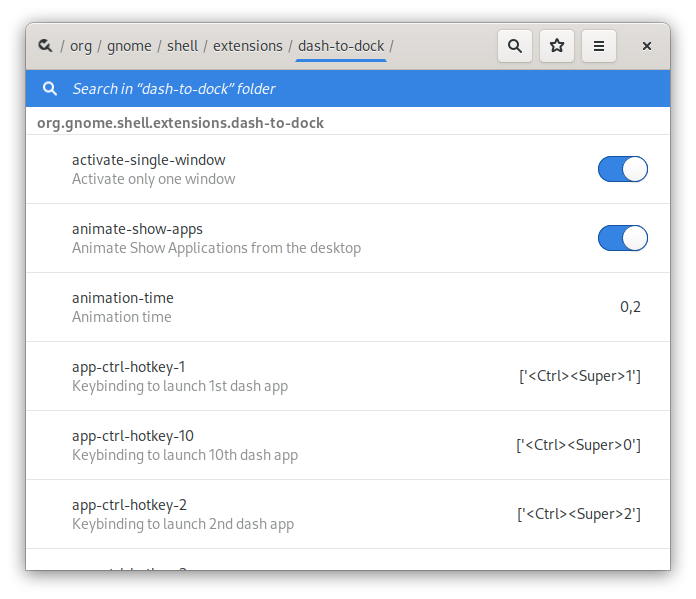Open the animation-time key

[348, 307]
